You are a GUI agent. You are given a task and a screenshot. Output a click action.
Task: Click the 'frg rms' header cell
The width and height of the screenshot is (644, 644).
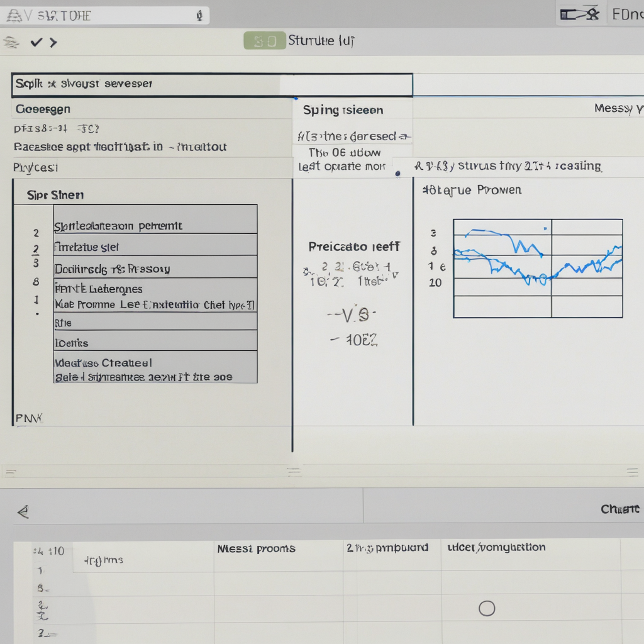pyautogui.click(x=104, y=560)
